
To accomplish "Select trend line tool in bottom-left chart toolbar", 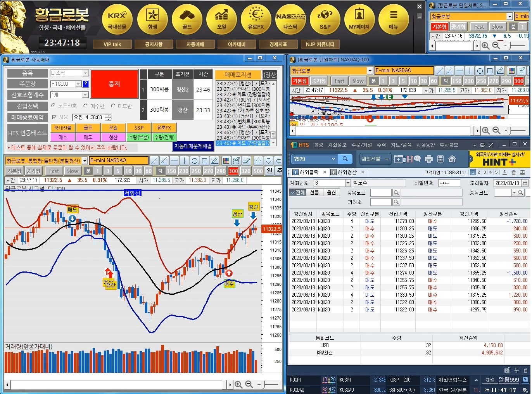I will [x=154, y=161].
